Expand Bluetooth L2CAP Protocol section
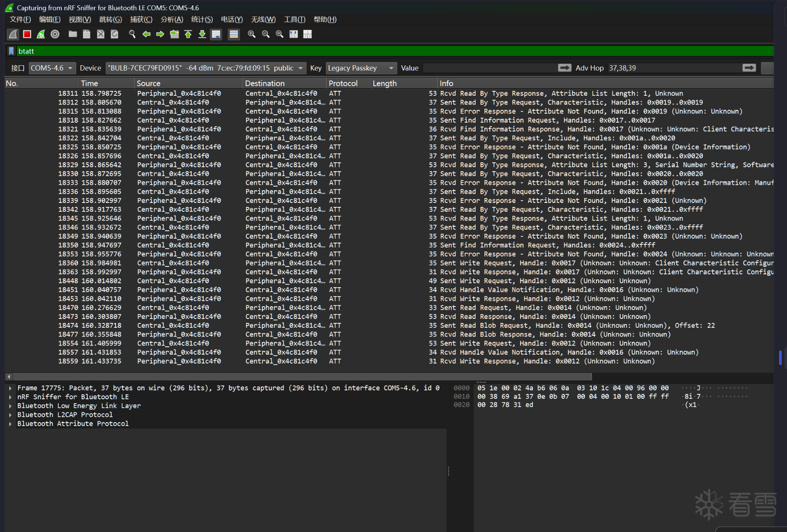787x532 pixels. 10,415
